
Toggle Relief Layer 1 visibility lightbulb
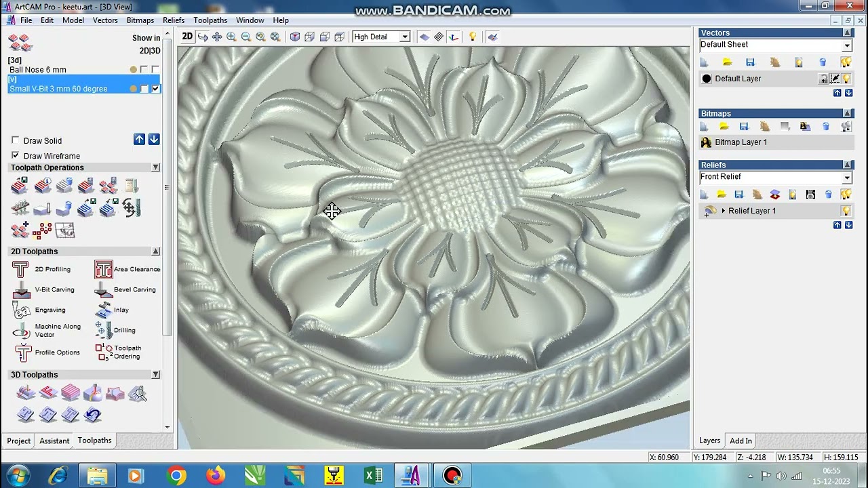[x=846, y=211]
